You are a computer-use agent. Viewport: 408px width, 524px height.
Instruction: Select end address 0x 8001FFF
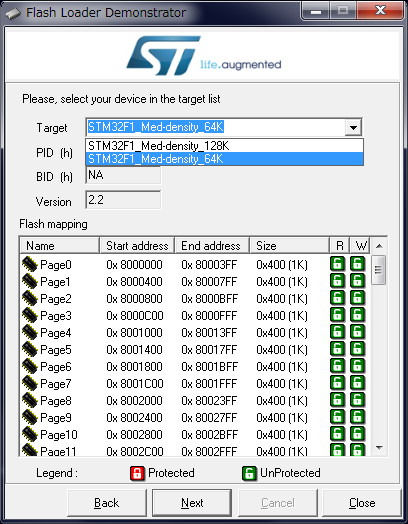[209, 384]
